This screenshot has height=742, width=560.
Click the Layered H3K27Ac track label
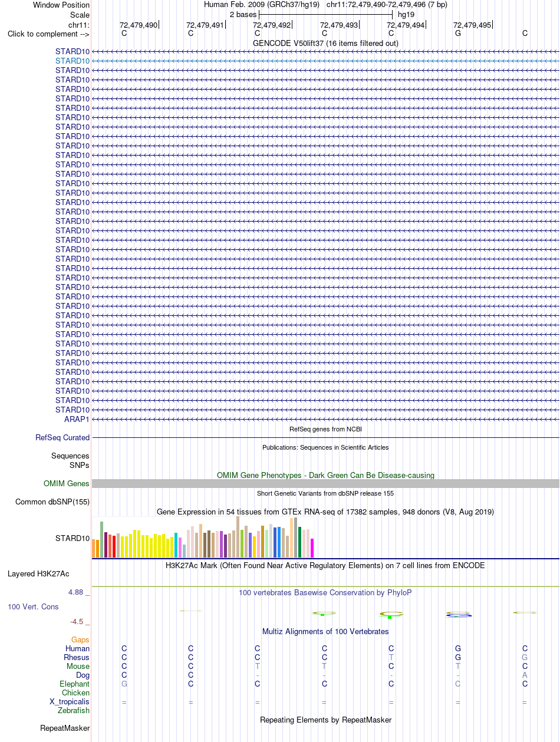coord(38,573)
